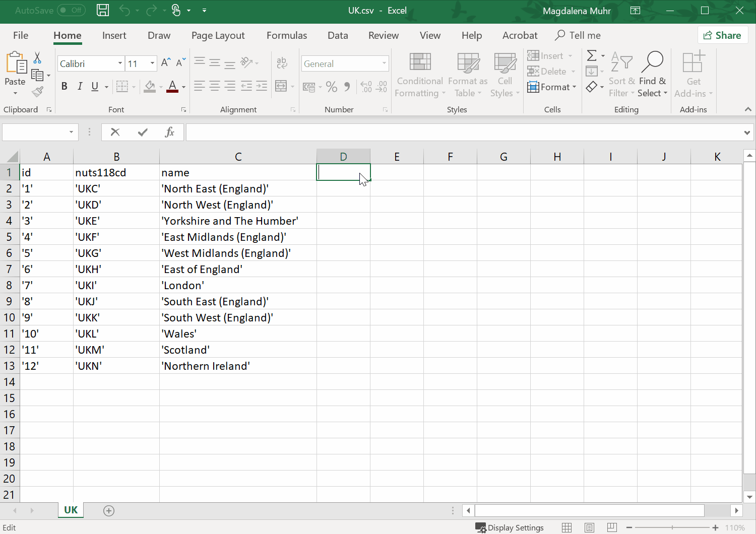Image resolution: width=756 pixels, height=534 pixels.
Task: Apply the red Font Color swatch
Action: click(172, 87)
